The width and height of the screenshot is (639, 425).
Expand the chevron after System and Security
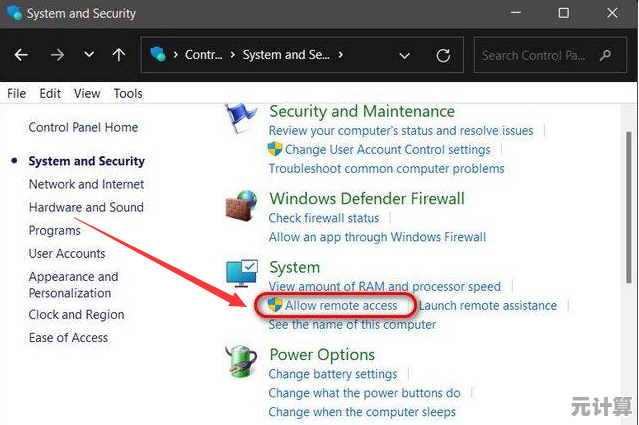click(x=341, y=55)
